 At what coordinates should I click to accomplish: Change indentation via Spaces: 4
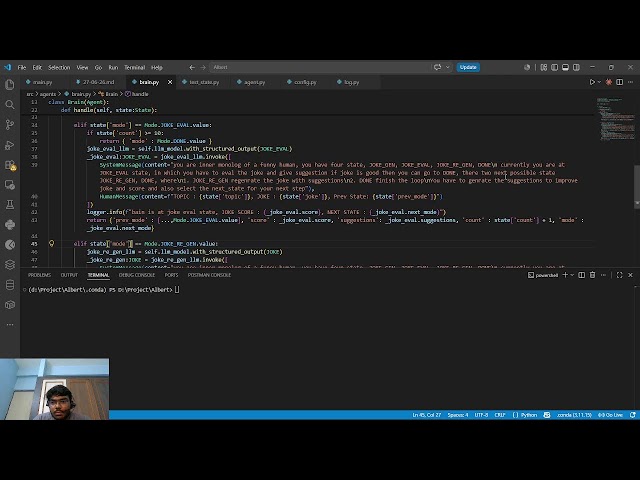[458, 415]
